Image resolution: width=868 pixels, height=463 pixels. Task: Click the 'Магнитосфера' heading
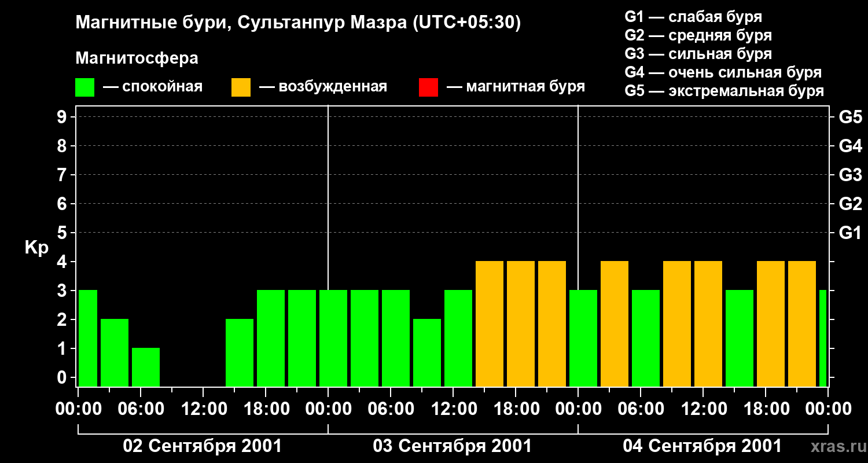pyautogui.click(x=137, y=58)
